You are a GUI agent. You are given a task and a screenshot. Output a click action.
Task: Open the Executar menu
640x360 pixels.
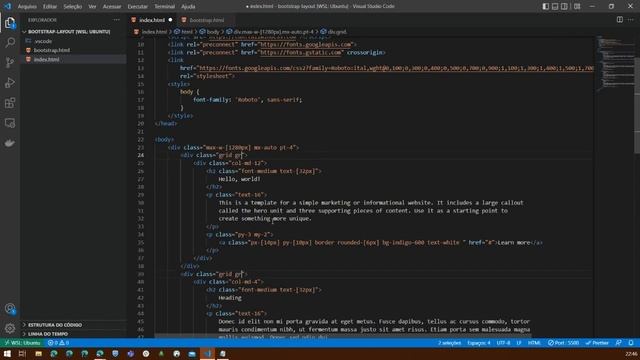[138, 7]
